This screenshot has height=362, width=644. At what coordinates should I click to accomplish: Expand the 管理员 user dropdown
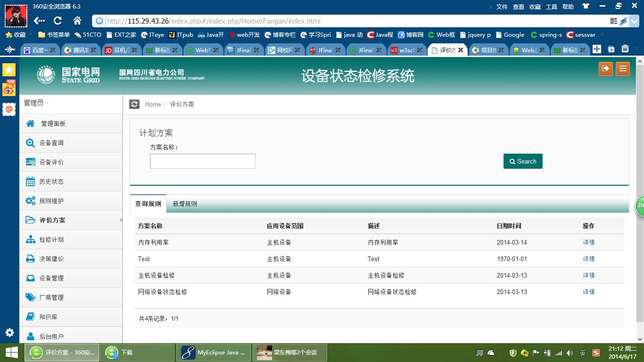coord(36,103)
